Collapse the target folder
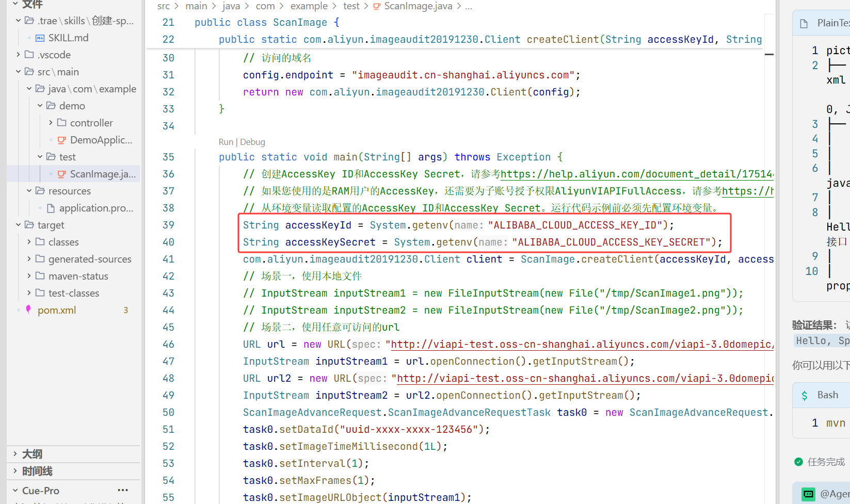 (x=18, y=225)
